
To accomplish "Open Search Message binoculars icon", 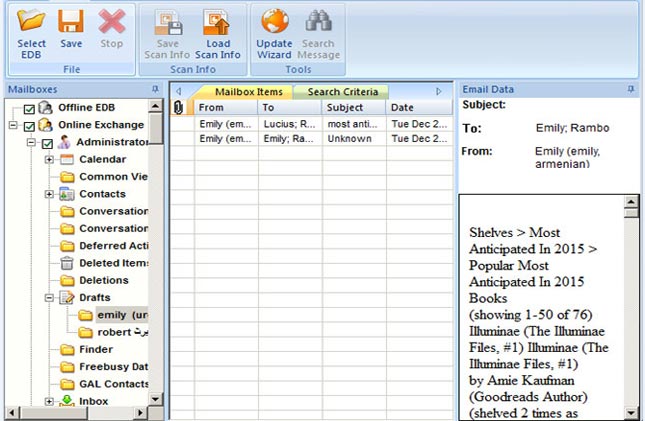I will click(x=318, y=21).
